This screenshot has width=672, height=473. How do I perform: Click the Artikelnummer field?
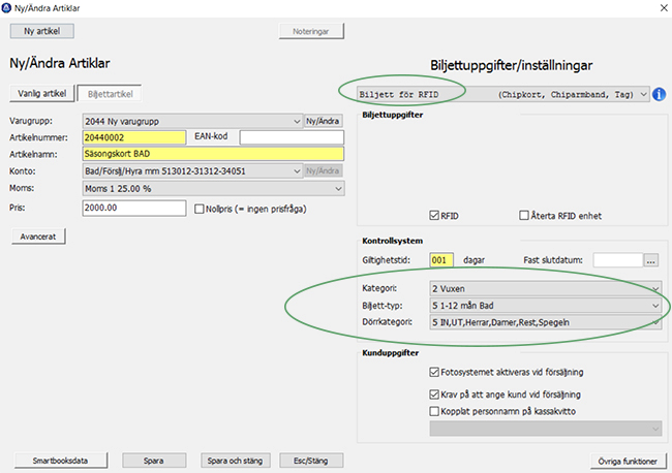[x=134, y=138]
